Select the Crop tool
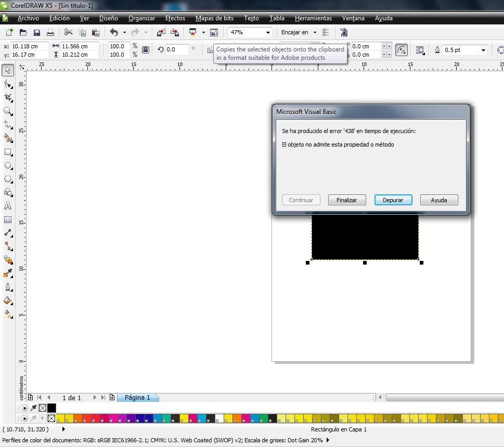This screenshot has width=504, height=447. pos(8,98)
